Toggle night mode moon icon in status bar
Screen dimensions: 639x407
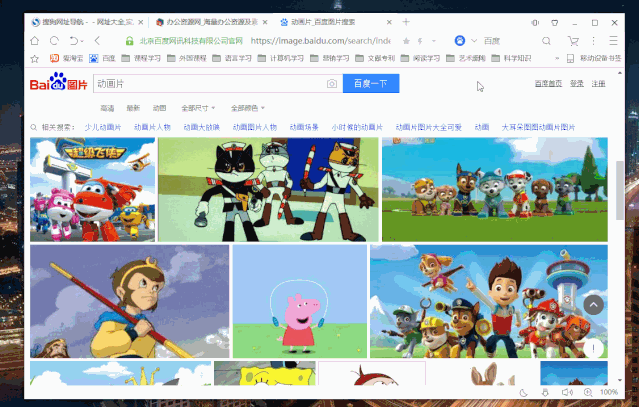pyautogui.click(x=524, y=392)
